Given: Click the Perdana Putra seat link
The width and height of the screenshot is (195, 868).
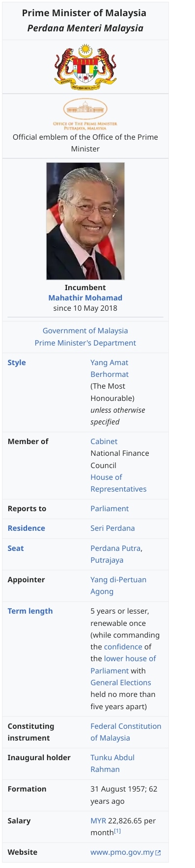Looking at the screenshot, I should [x=115, y=548].
